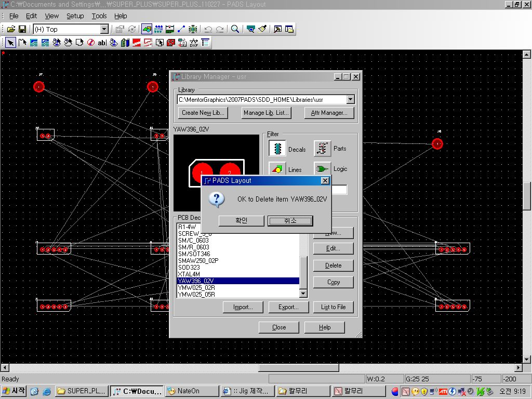Select SMAW250_02P in the decal list
Image resolution: width=532 pixels, height=399 pixels.
(238, 261)
